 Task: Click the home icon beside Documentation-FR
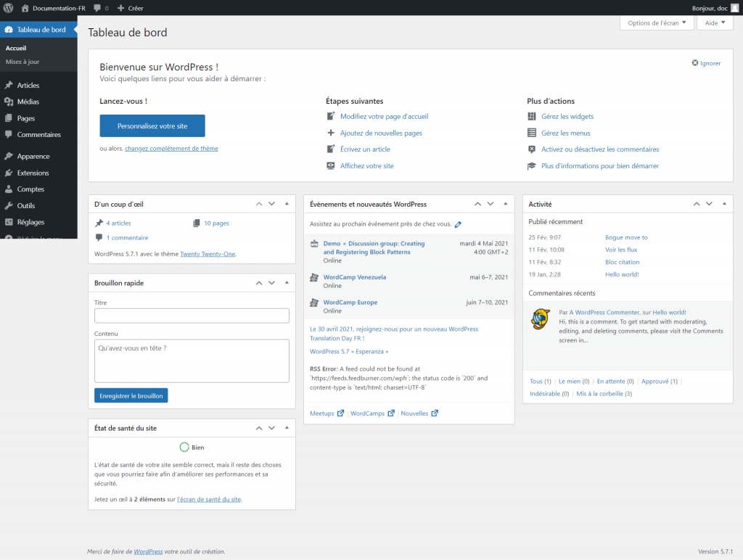pyautogui.click(x=25, y=8)
